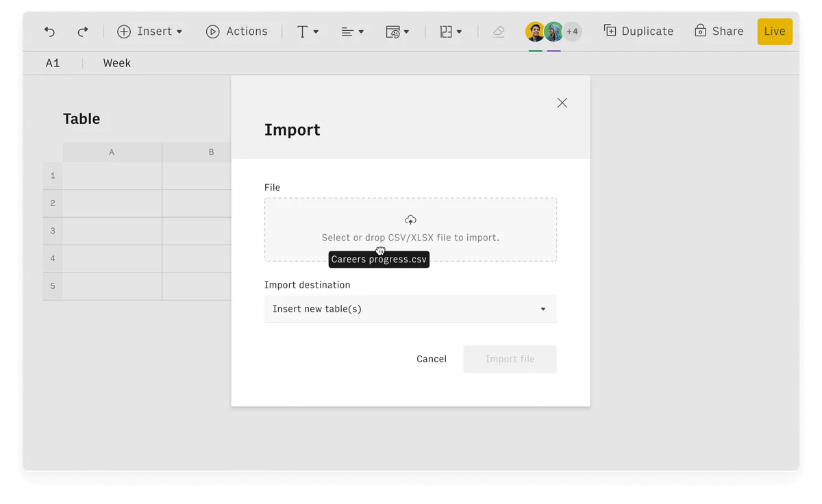
Task: Expand the Text tool dropdown arrow
Action: point(315,32)
